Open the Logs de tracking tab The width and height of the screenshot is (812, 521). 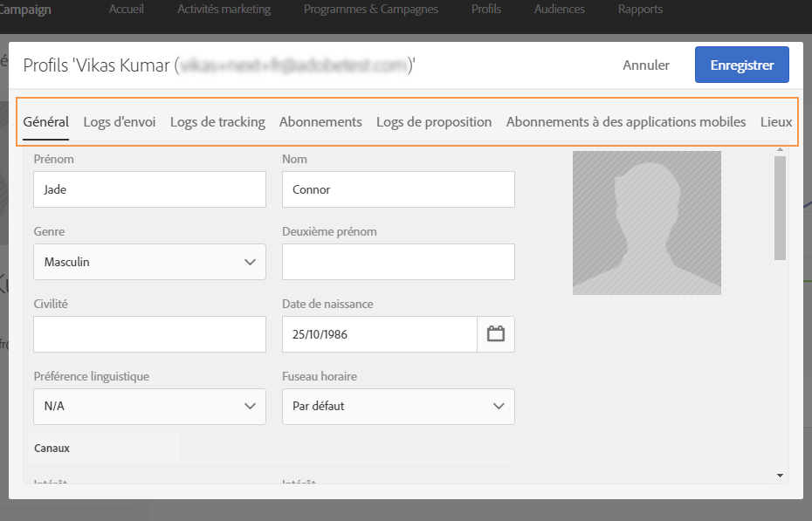click(217, 122)
